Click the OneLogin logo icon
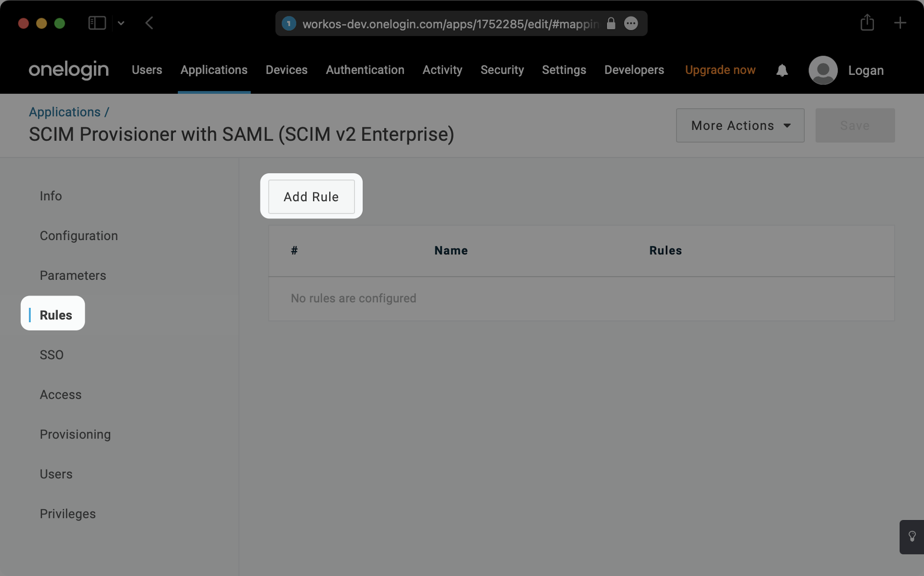The image size is (924, 576). pos(68,69)
